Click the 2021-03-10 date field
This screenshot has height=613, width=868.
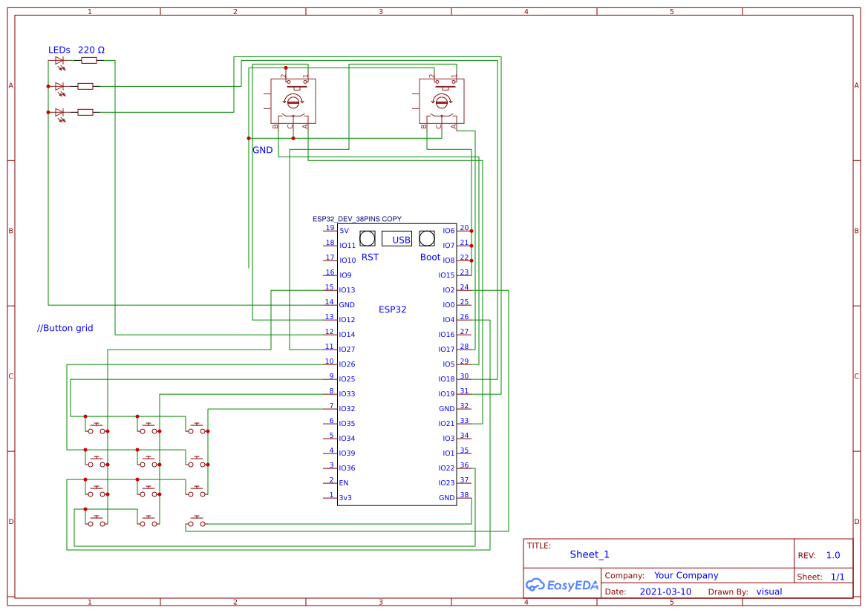(x=665, y=591)
